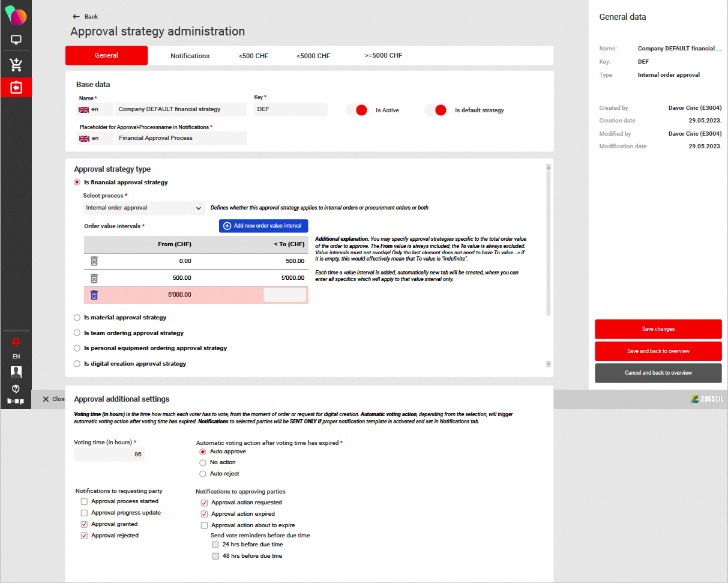Open the <5000 CHF tab
Screen dimensions: 728x583
313,56
